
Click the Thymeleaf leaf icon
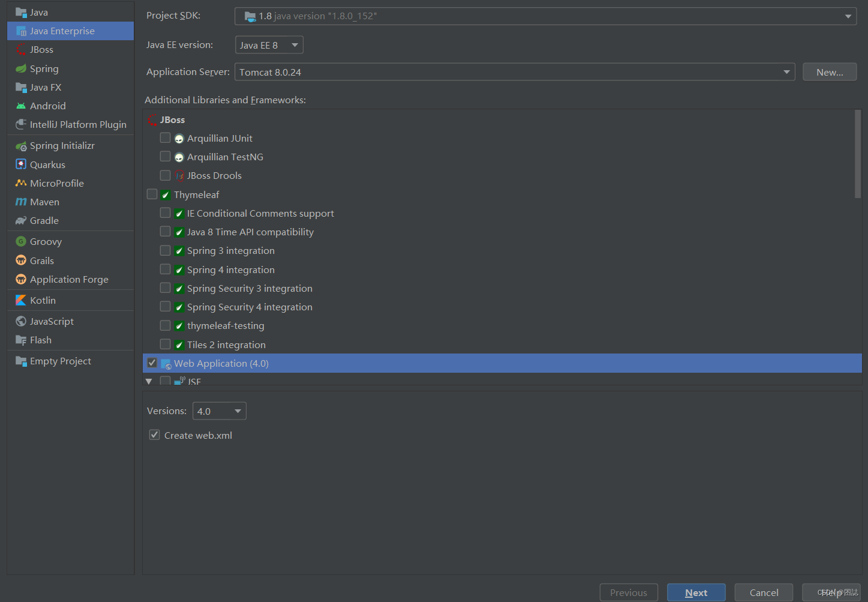[166, 195]
